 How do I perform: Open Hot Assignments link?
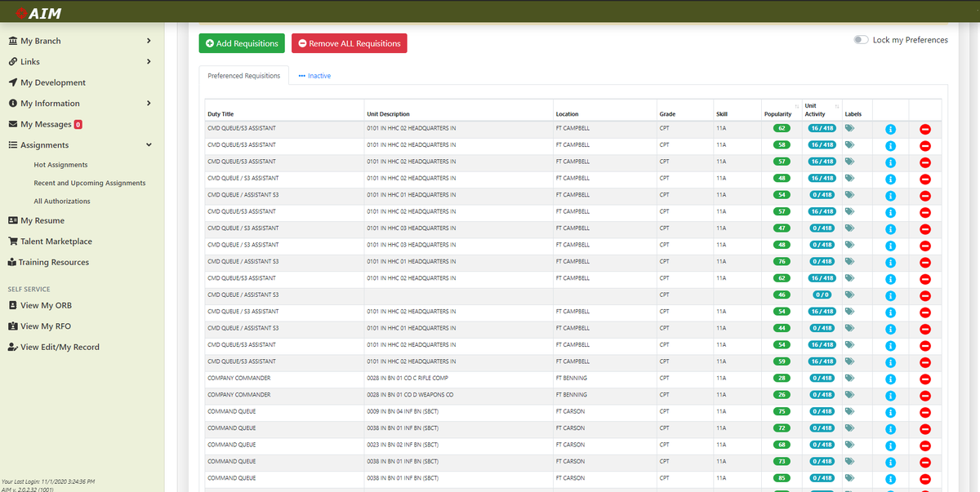[60, 165]
